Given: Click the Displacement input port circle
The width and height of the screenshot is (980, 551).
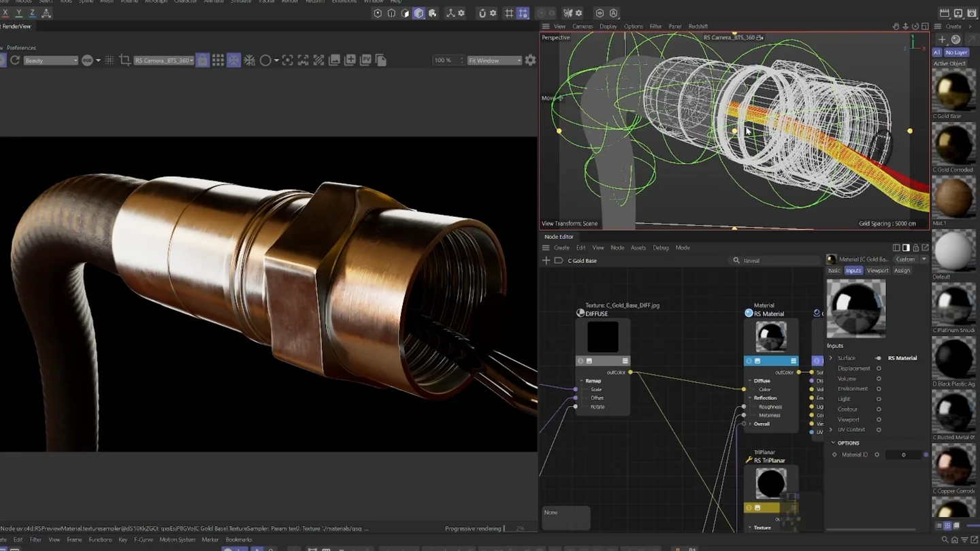Looking at the screenshot, I should click(x=879, y=368).
